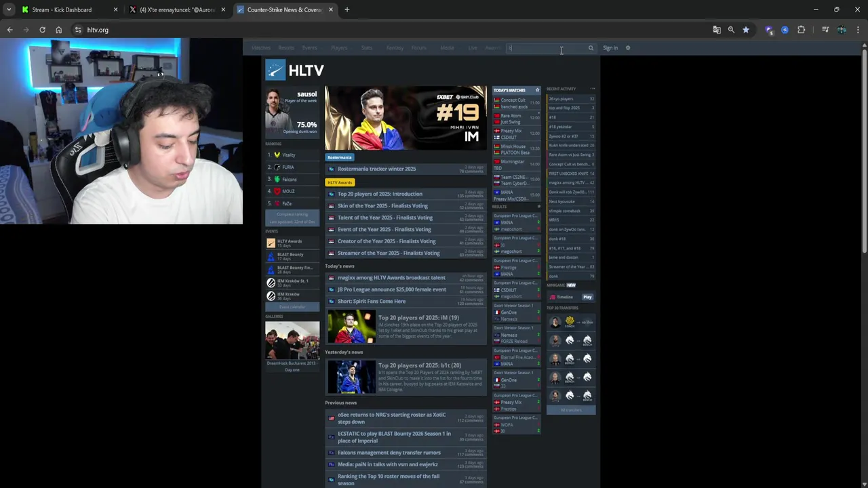Open IEM Kraków St. 1 event
The height and width of the screenshot is (488, 868).
[292, 283]
